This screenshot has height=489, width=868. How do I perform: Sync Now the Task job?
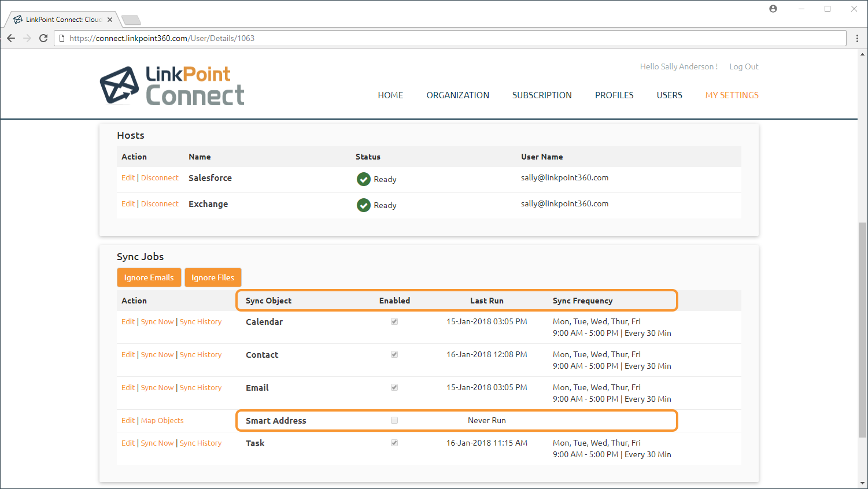[x=157, y=443]
